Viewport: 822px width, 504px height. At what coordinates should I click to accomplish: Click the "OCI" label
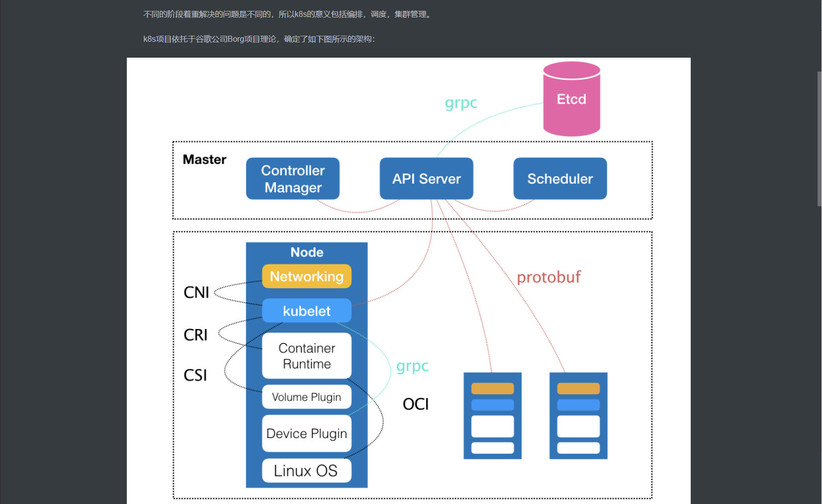[x=416, y=404]
